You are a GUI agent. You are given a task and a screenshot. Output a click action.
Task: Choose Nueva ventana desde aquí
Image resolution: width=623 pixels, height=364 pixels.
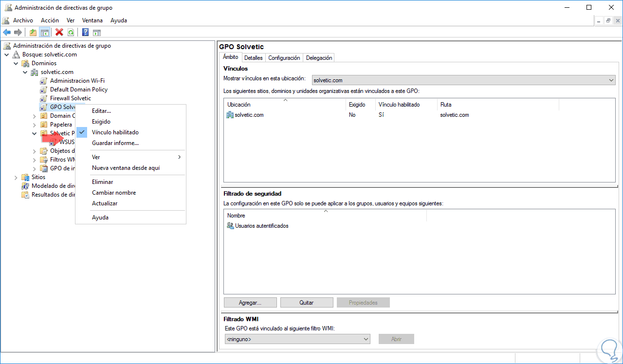130,168
